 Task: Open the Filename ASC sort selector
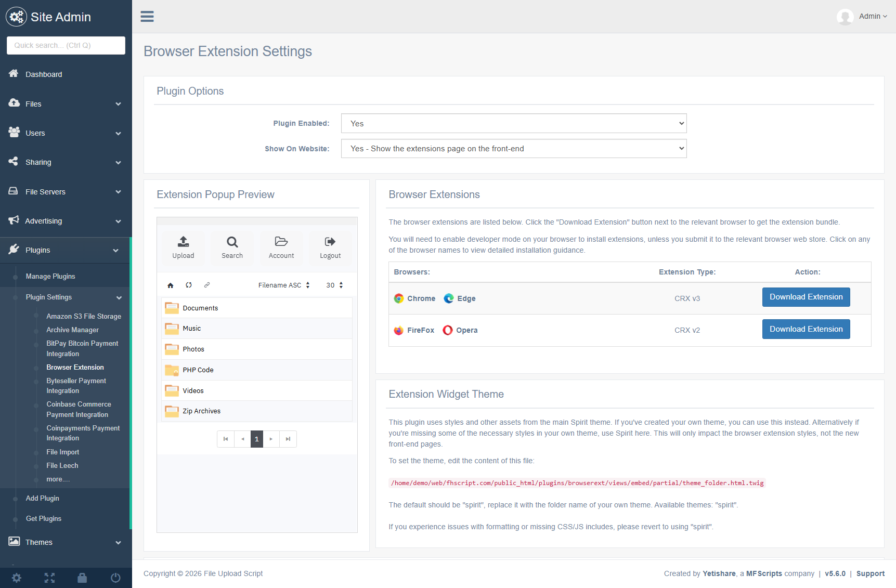point(284,285)
